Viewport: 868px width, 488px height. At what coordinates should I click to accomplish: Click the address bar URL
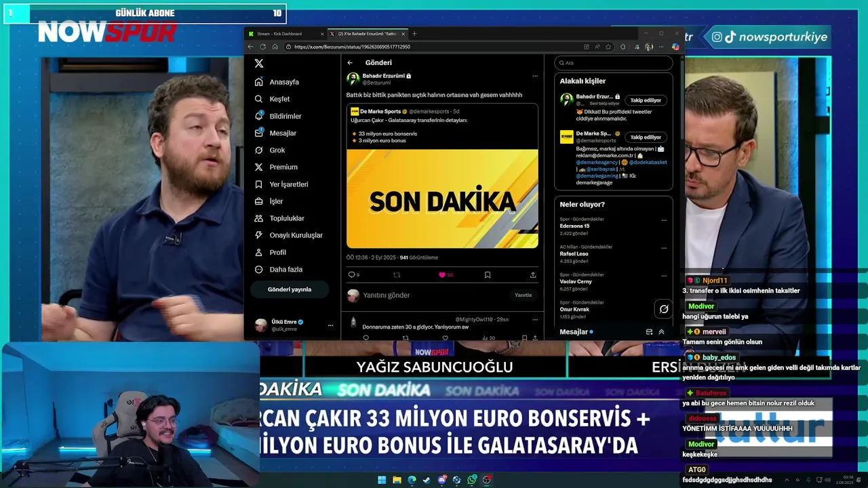point(352,47)
